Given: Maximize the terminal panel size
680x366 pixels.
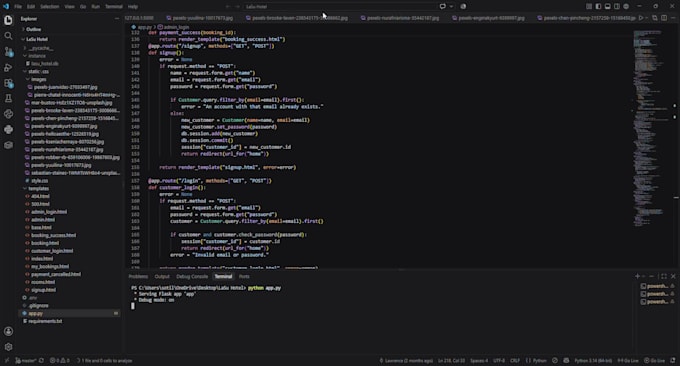Looking at the screenshot, I should (664, 276).
